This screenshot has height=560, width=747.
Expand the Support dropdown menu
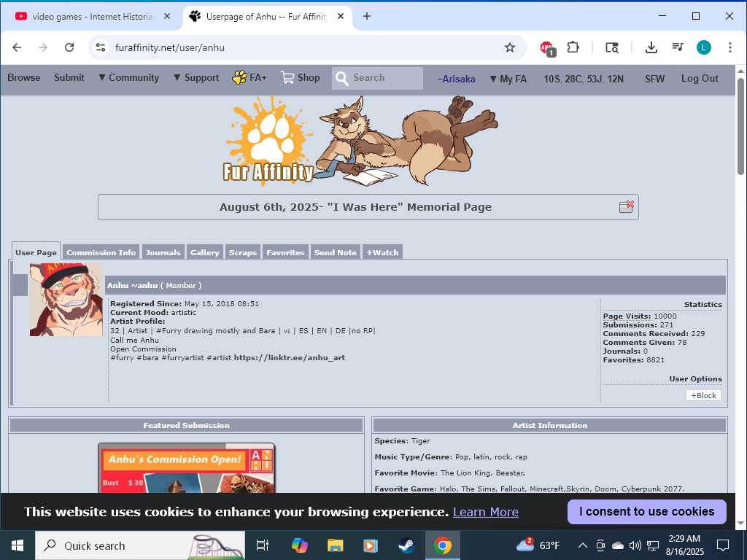coord(196,77)
